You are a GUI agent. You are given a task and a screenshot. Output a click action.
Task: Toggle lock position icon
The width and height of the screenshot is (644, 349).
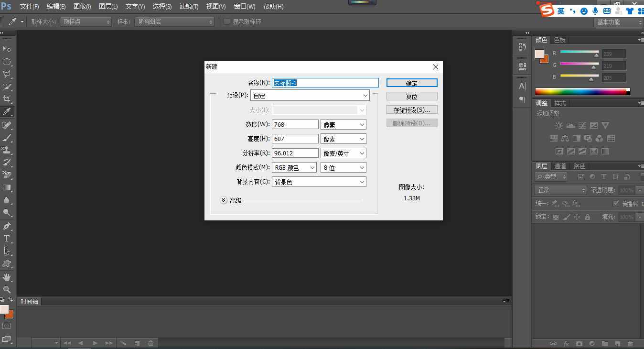point(577,217)
